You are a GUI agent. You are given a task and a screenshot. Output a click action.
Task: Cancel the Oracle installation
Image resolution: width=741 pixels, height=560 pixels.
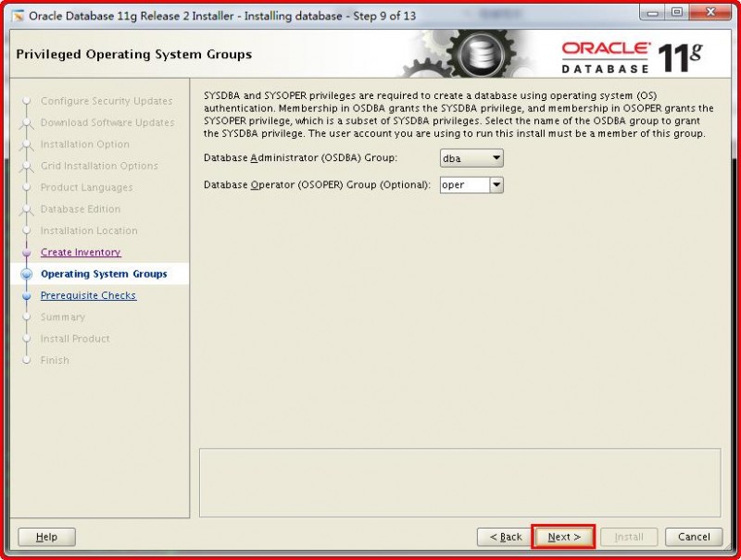click(694, 537)
